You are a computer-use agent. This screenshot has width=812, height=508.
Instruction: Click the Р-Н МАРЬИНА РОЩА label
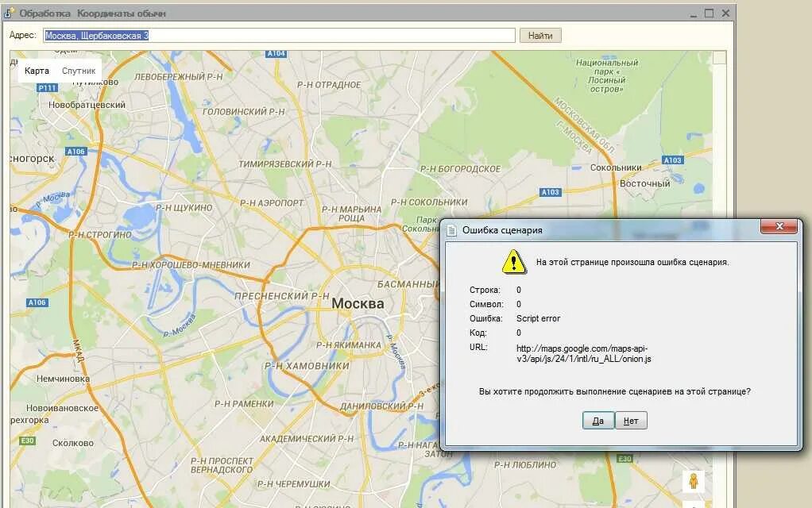click(x=352, y=214)
